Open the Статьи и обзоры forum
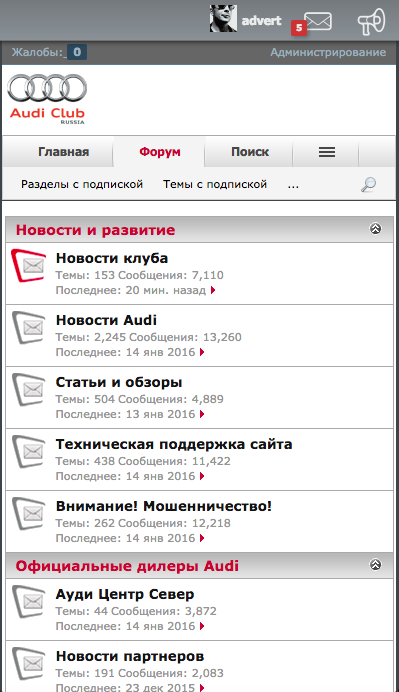 pyautogui.click(x=119, y=382)
